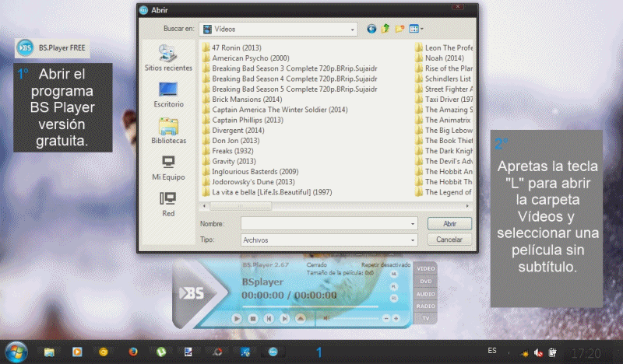623x364 pixels.
Task: Select the Inglourious Basterds (2009) folder
Action: [250, 171]
